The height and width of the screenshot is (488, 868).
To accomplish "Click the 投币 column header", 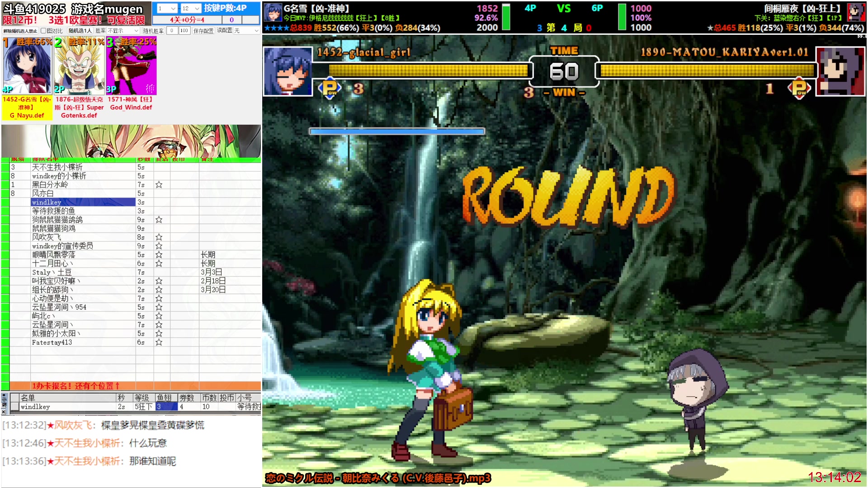I will tap(227, 398).
